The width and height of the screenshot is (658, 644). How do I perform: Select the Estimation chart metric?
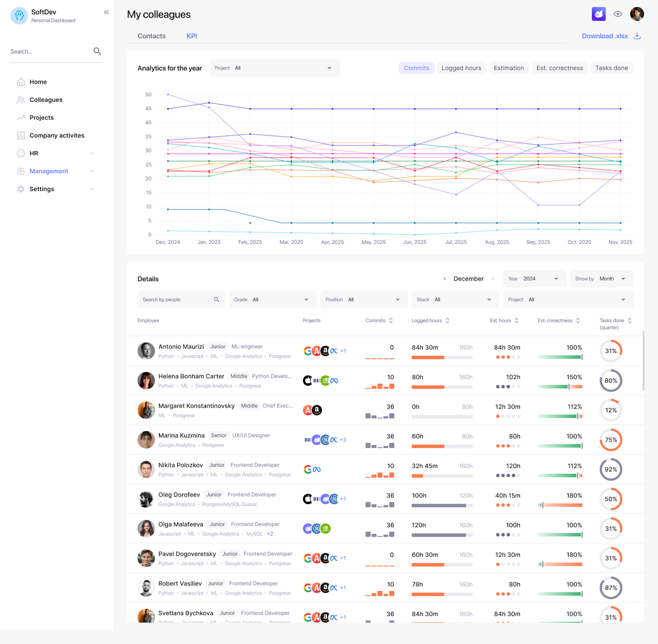(509, 68)
